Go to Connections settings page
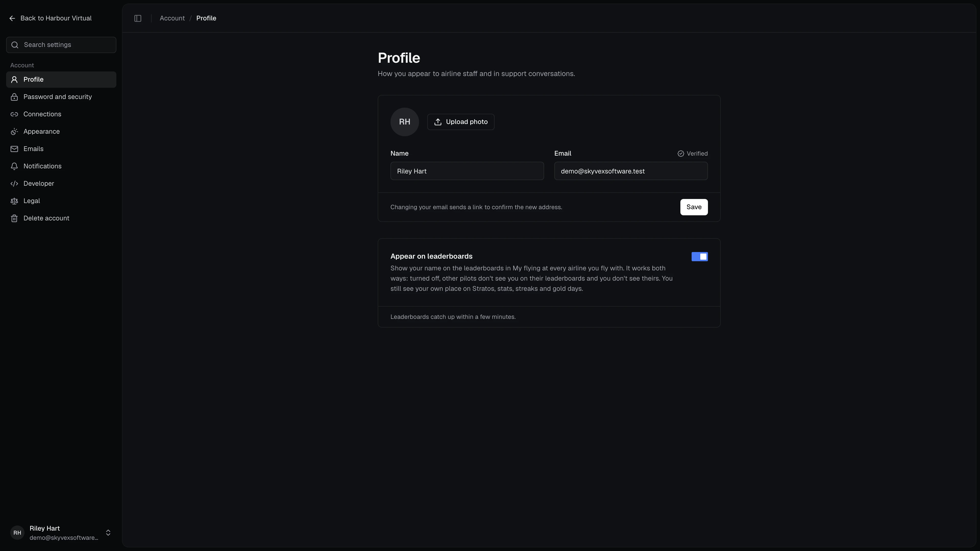This screenshot has width=980, height=551. pyautogui.click(x=61, y=114)
